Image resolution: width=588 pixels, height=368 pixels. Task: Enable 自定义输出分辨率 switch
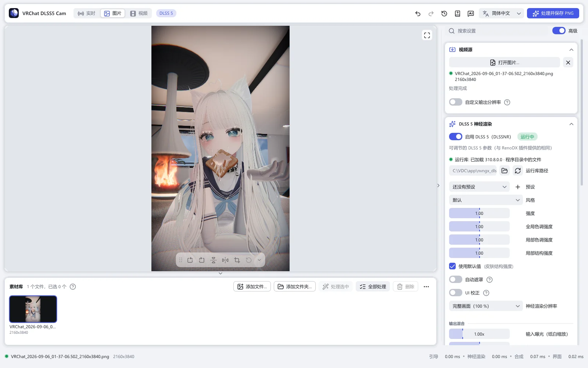click(456, 102)
